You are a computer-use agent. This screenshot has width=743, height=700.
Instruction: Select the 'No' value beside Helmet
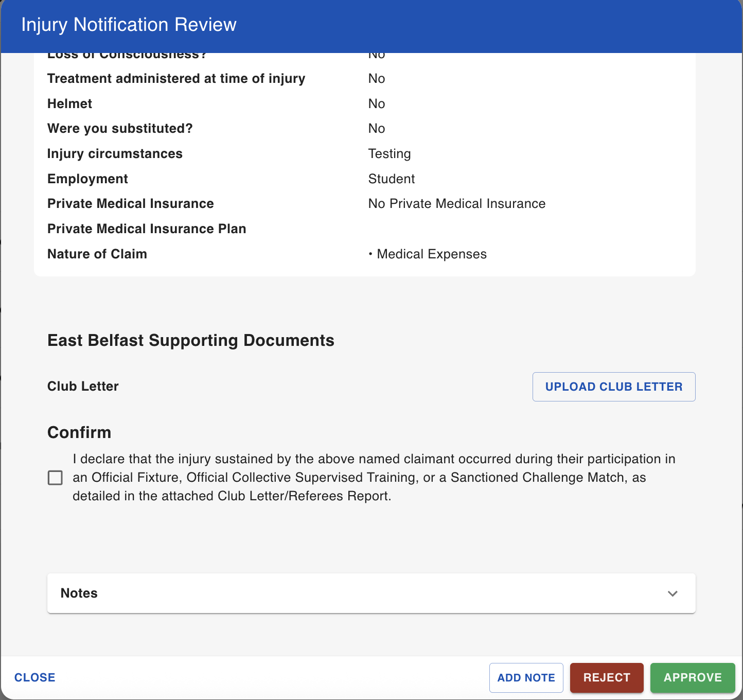point(377,104)
